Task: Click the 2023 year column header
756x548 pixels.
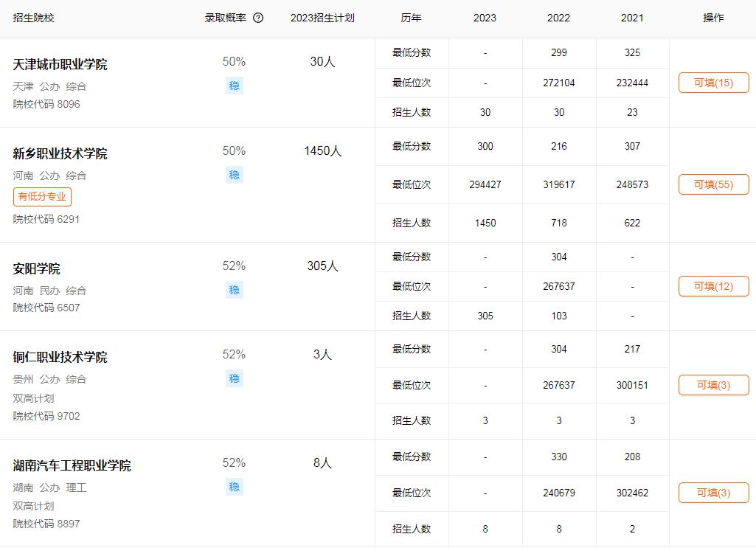Action: [x=485, y=18]
